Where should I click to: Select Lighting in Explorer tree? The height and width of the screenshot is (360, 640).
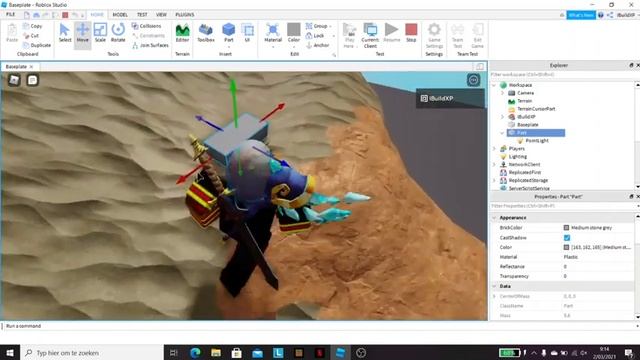pyautogui.click(x=518, y=157)
